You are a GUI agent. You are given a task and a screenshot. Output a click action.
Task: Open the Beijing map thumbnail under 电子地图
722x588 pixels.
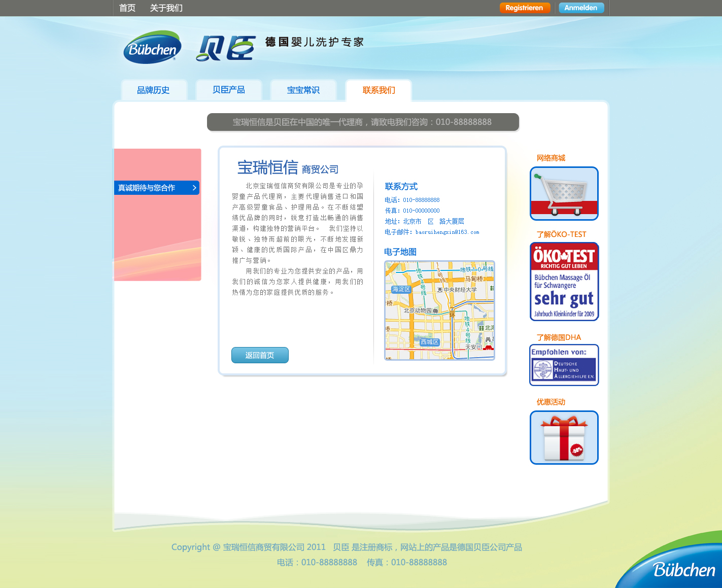coord(439,310)
